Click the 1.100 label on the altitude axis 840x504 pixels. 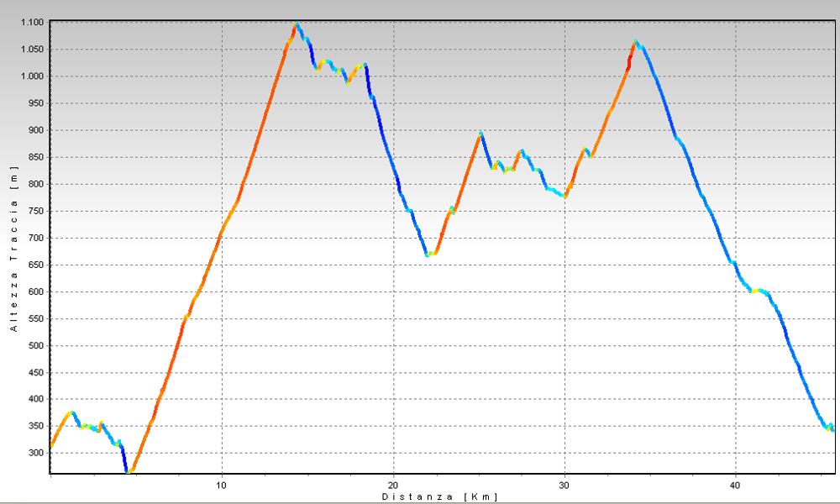pyautogui.click(x=33, y=23)
